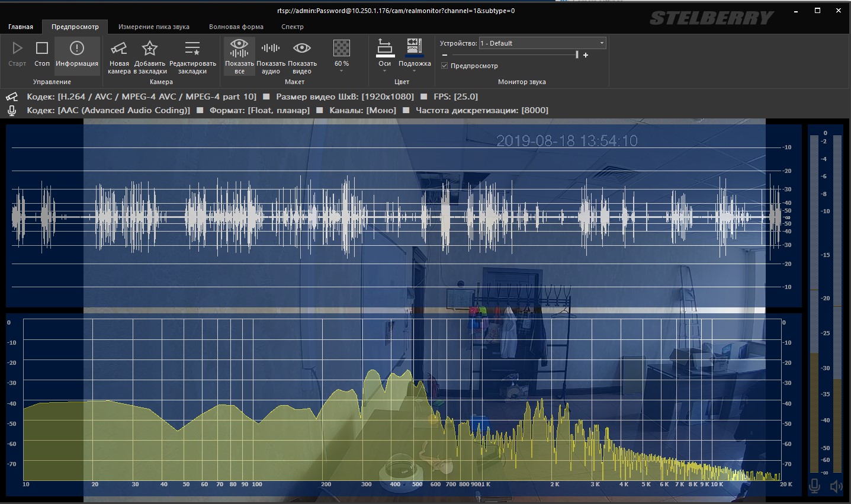The image size is (851, 504).
Task: Open the Подложка color dropdown
Action: [x=415, y=56]
